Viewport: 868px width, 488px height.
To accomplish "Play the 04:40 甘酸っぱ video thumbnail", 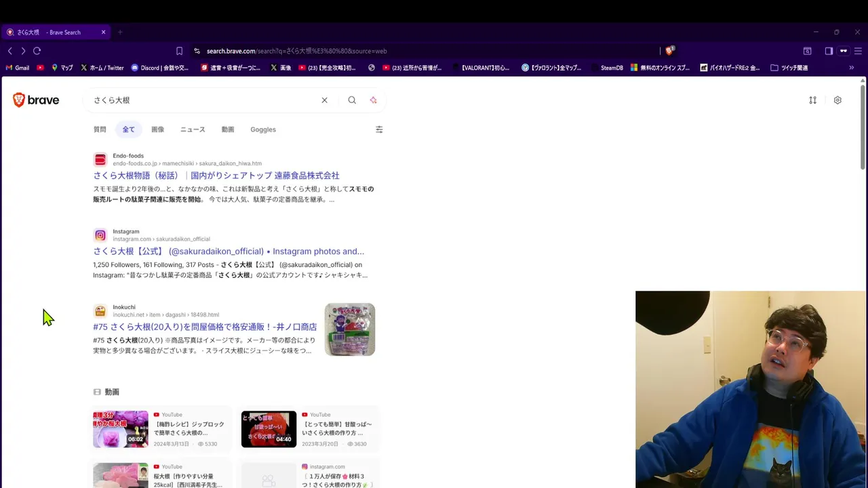I will click(x=269, y=429).
